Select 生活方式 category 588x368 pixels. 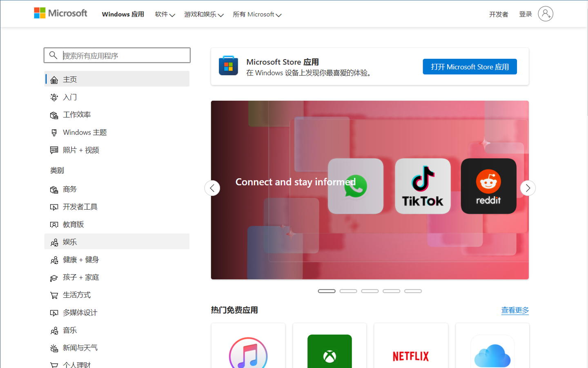click(x=117, y=295)
